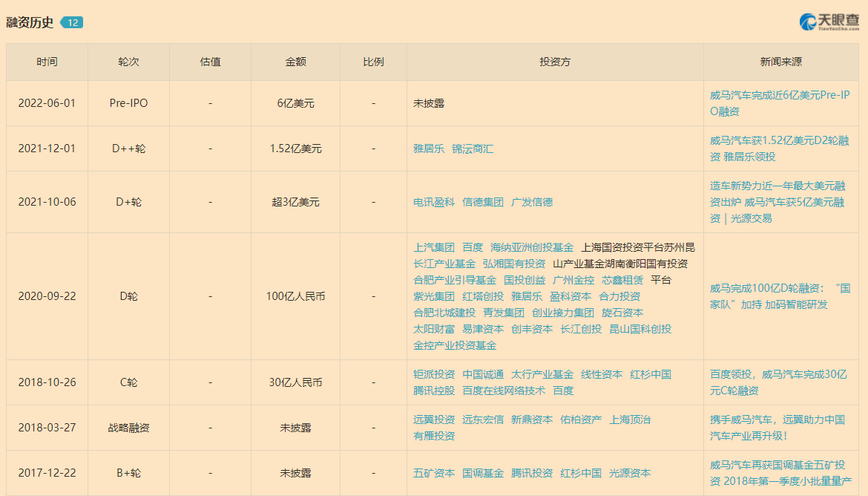Open the 锦沄商汇 investor link

click(473, 149)
